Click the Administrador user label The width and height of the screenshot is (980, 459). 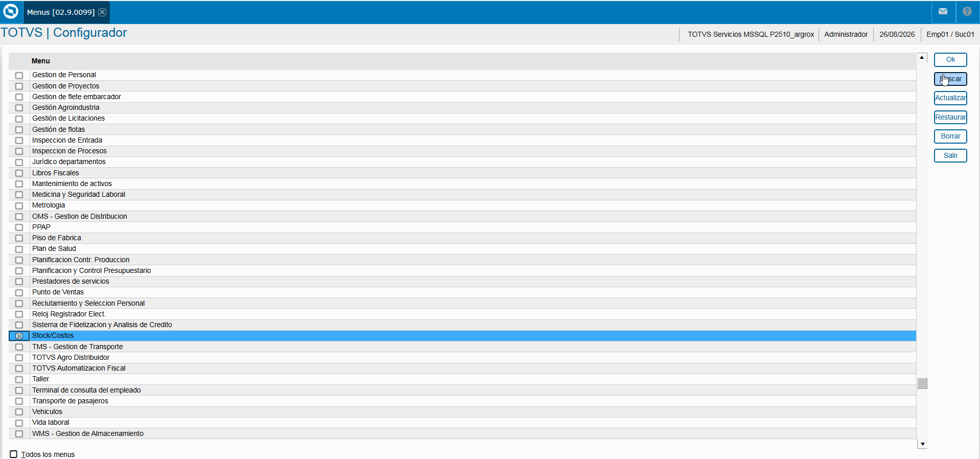click(846, 34)
